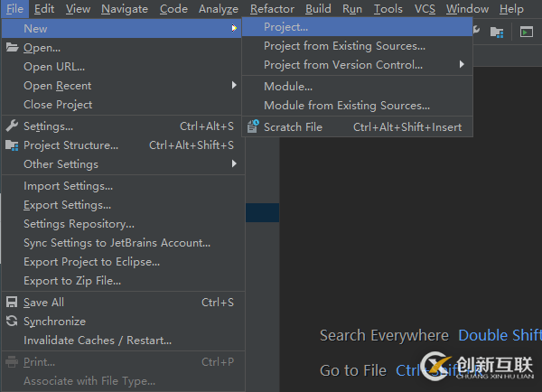Click the Open folder icon in File menu
Viewport: 542px width, 392px height.
12,48
